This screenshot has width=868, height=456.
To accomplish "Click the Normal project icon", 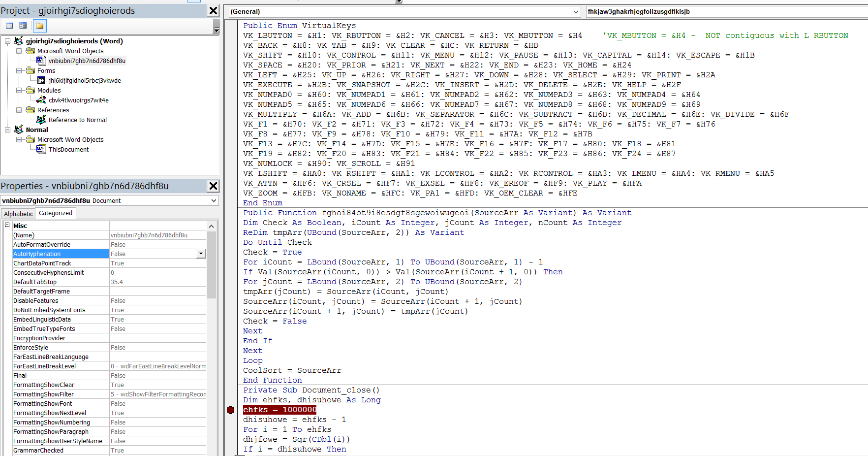I will point(19,130).
